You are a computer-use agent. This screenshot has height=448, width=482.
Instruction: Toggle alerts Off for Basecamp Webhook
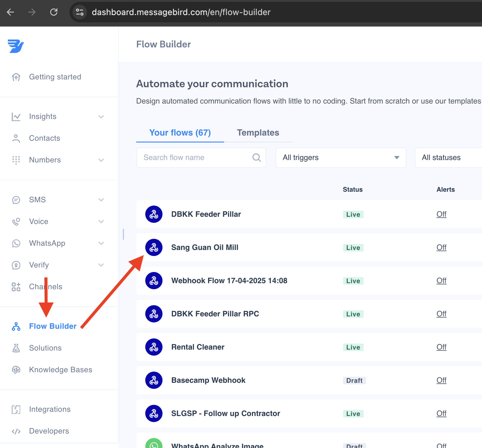(x=441, y=380)
